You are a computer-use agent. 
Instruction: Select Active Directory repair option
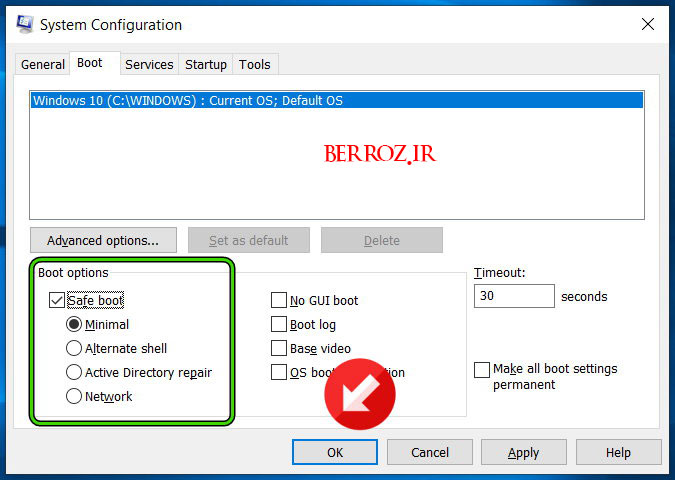(x=73, y=372)
